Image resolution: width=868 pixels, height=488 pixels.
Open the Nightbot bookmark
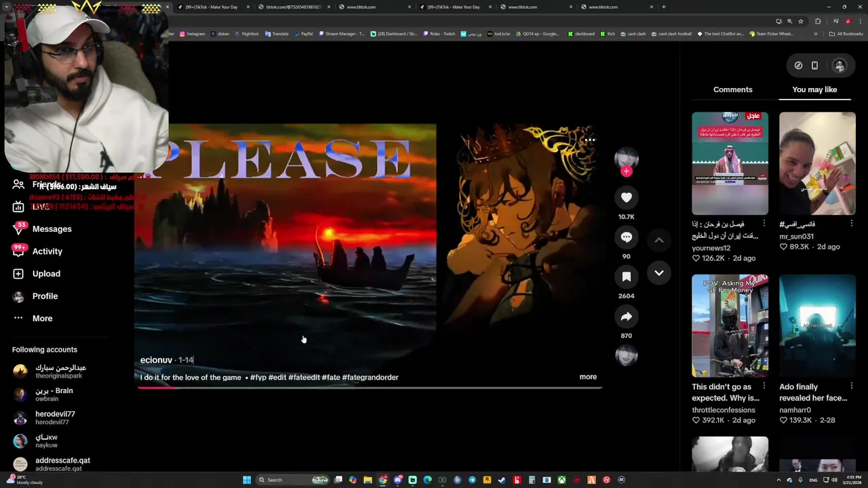pos(247,34)
